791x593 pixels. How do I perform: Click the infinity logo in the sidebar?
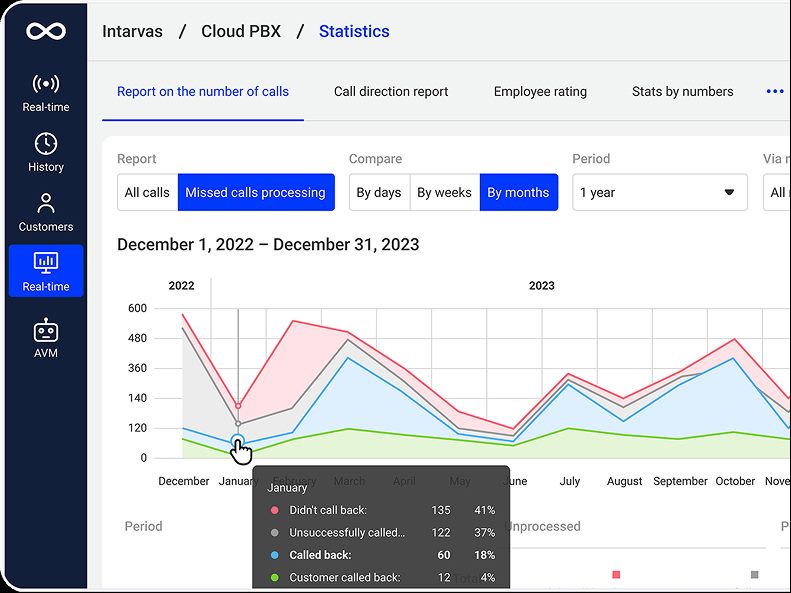(46, 31)
